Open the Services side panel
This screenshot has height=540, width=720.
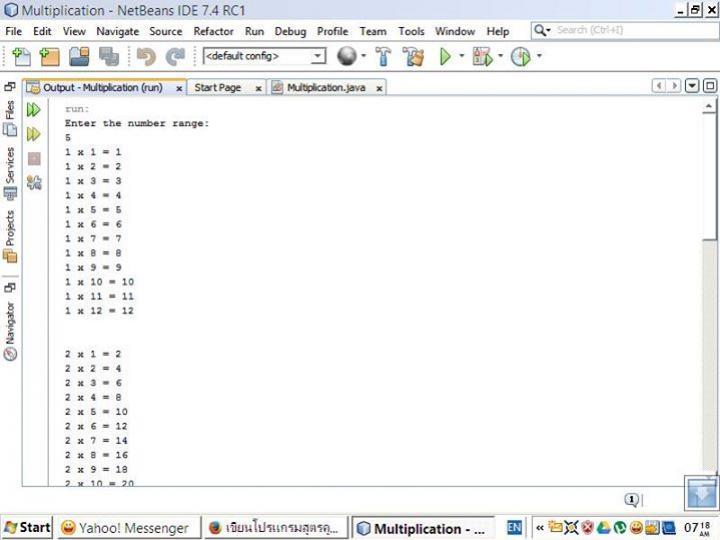pos(10,174)
